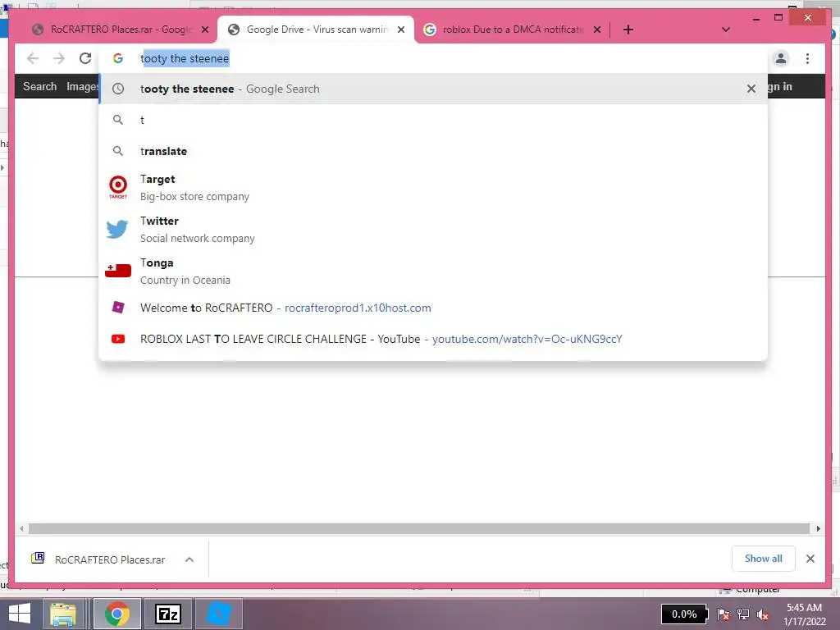Close the Google Drive Virus scan tab

pos(400,30)
